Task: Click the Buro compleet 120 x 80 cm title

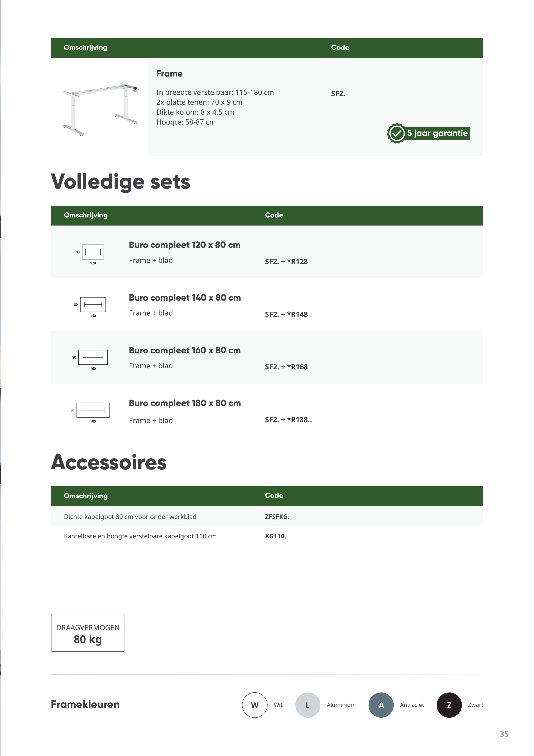Action: coord(185,245)
